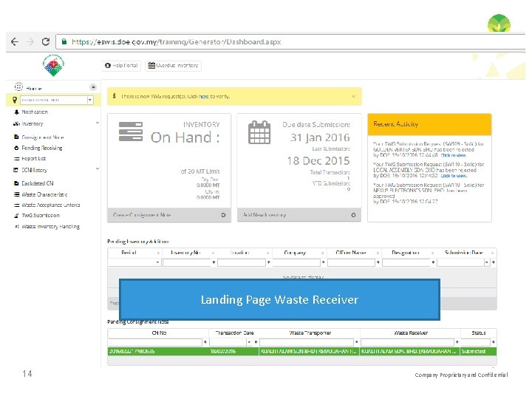The image size is (532, 399).
Task: Open Report List in the sidebar
Action: click(33, 158)
